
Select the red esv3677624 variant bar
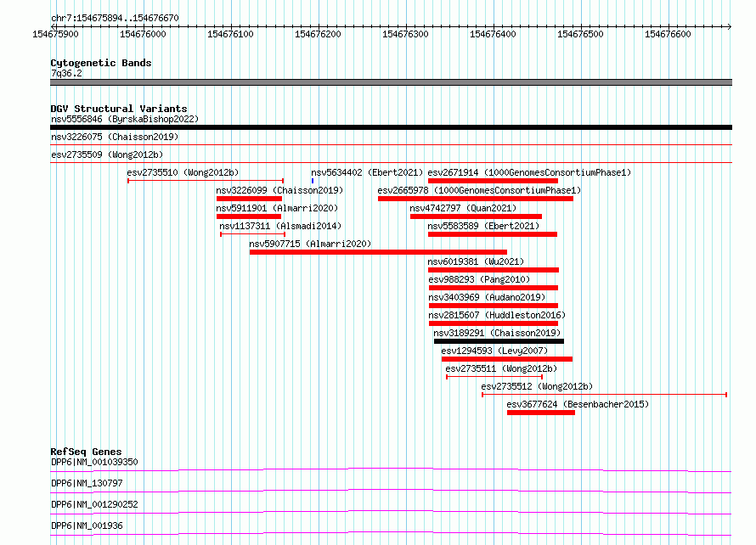541,413
